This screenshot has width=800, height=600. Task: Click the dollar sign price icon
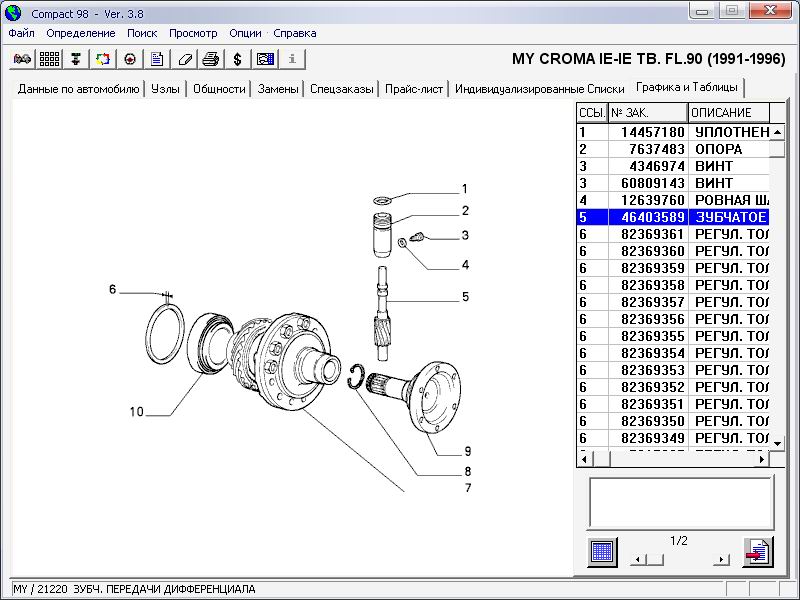click(238, 59)
